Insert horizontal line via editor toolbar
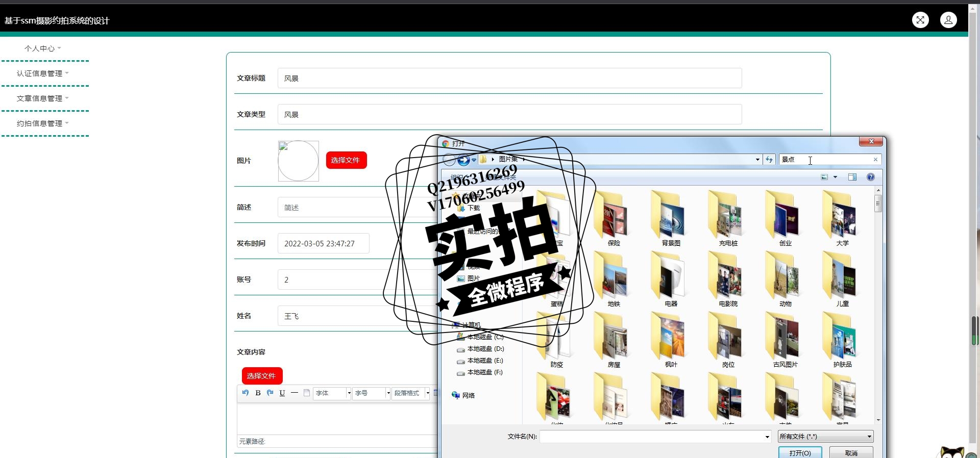Screen dimensions: 980x458 (x=295, y=393)
